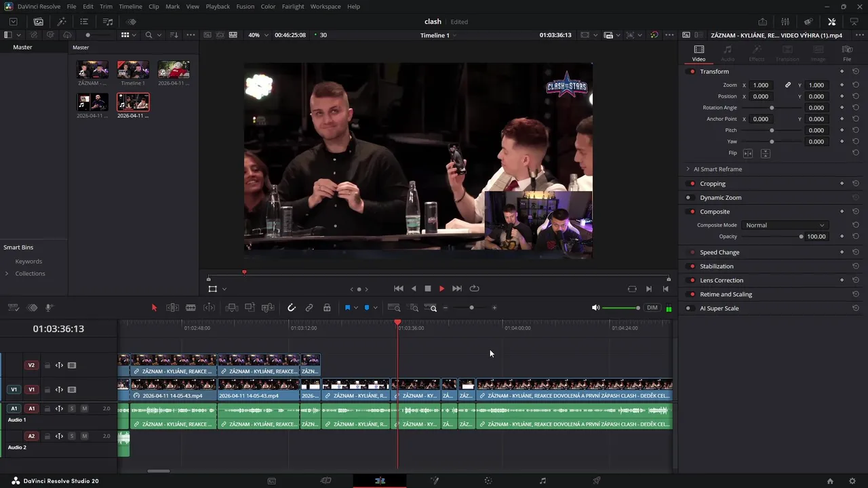Toggle the Inspector panel icon
The height and width of the screenshot is (488, 868).
click(x=831, y=22)
